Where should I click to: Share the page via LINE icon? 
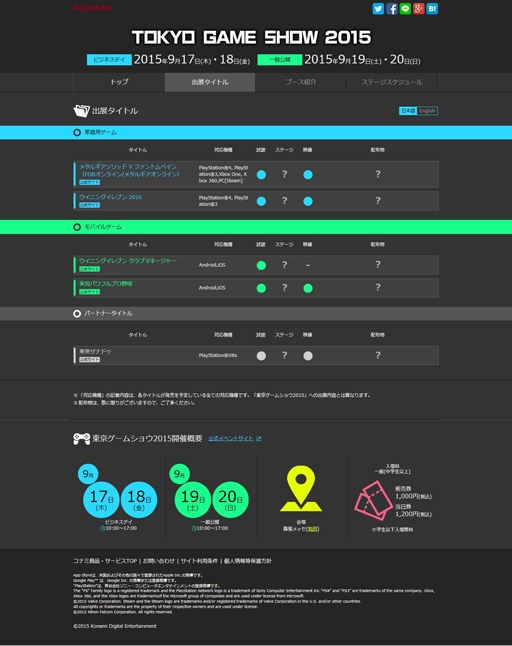coord(405,9)
